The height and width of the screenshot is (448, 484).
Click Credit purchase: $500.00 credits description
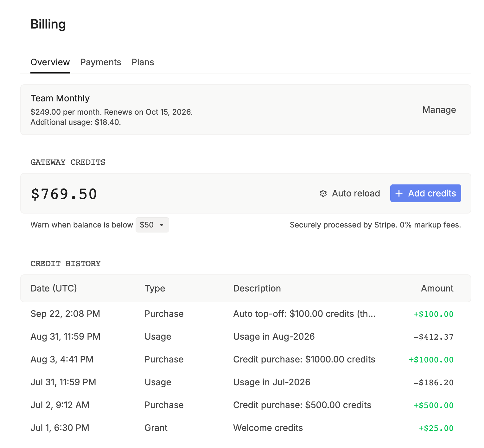(x=302, y=405)
